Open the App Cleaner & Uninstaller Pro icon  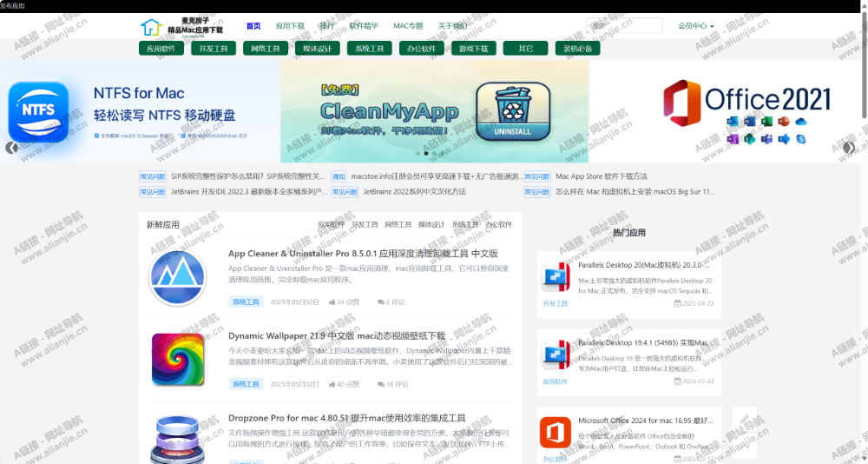click(177, 278)
